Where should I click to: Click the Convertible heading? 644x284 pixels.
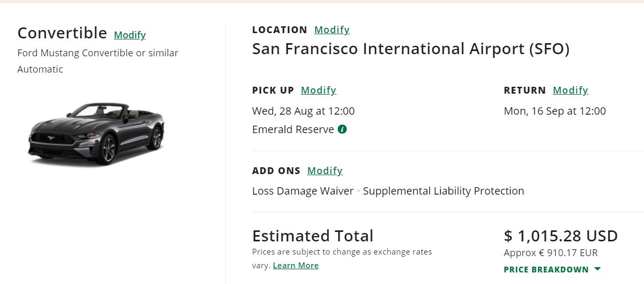tap(62, 33)
